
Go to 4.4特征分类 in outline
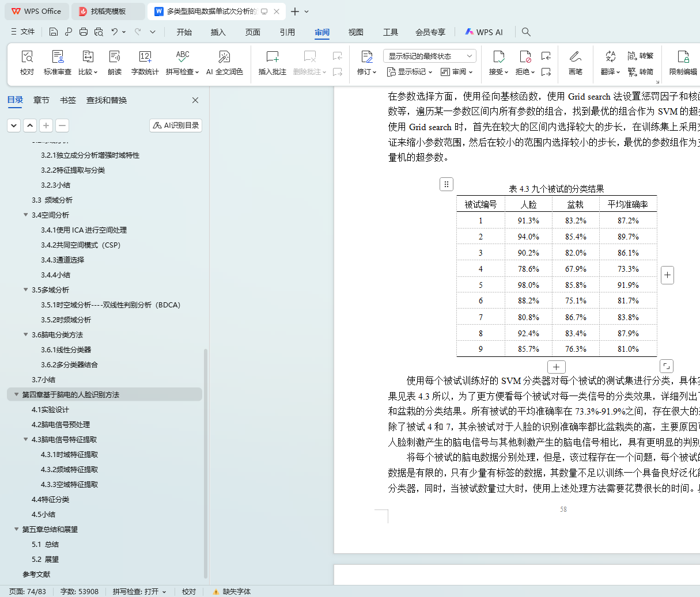click(x=50, y=499)
